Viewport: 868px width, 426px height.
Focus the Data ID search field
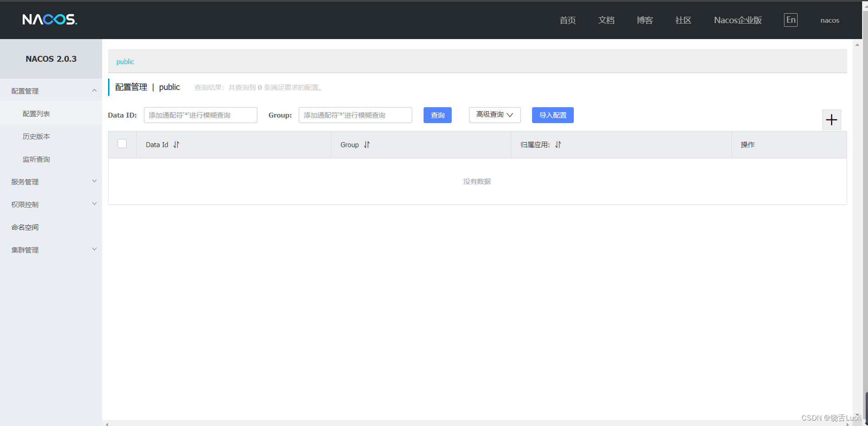point(200,115)
